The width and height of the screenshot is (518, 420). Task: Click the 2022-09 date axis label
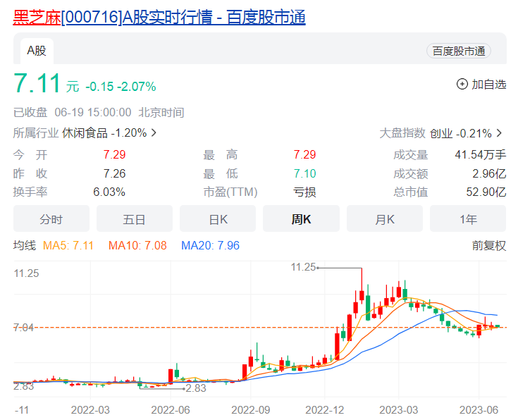(250, 410)
